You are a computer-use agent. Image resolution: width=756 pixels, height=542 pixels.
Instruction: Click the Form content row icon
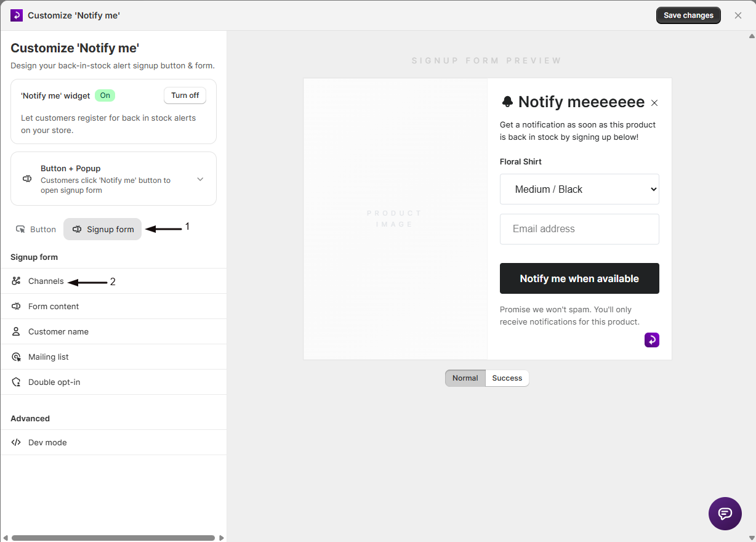point(16,306)
